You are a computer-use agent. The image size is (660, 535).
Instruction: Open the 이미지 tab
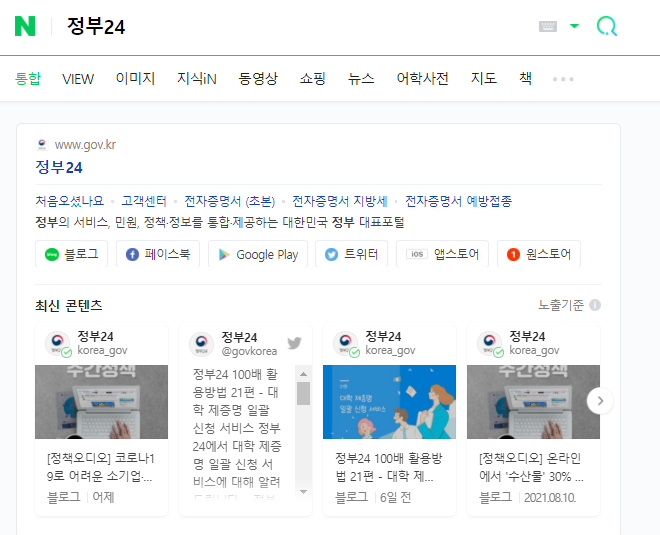[x=135, y=79]
